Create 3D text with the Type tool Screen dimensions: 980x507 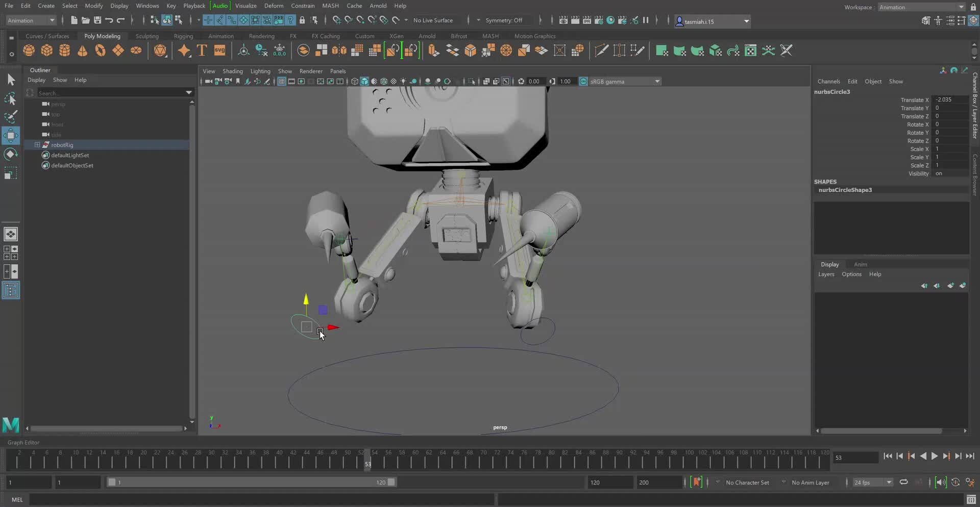pyautogui.click(x=201, y=50)
